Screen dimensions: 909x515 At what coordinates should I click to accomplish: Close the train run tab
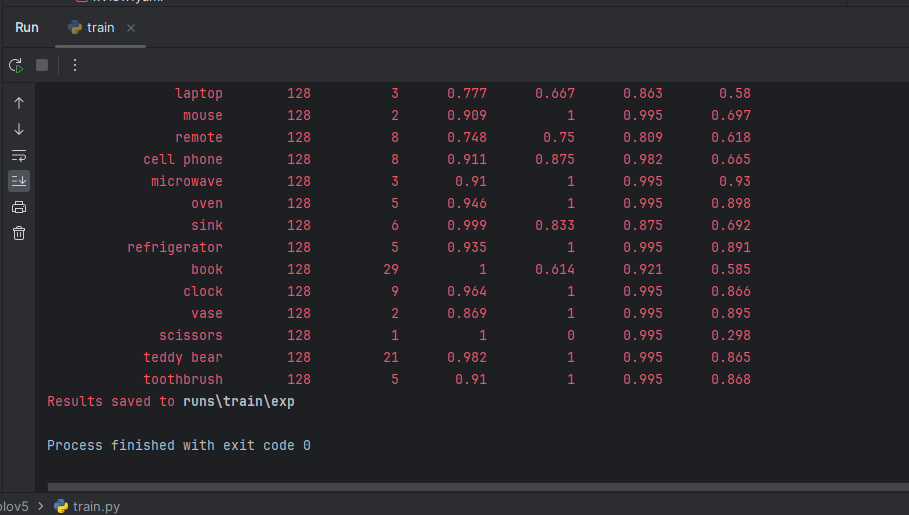click(x=131, y=28)
